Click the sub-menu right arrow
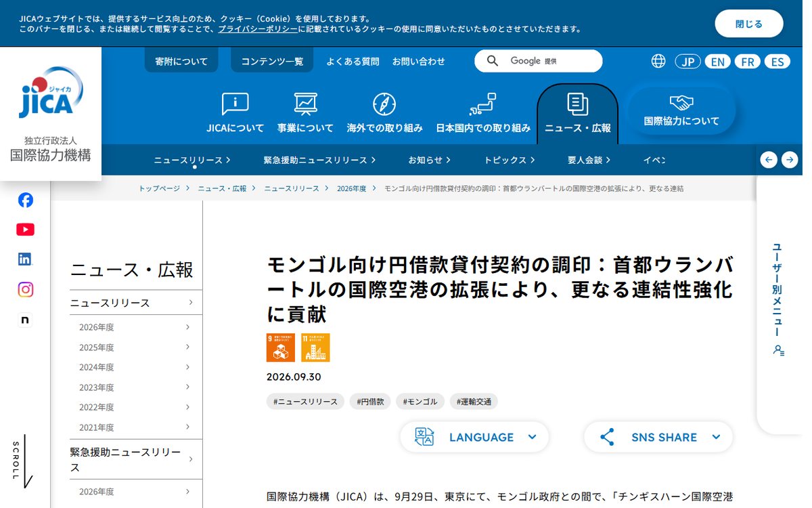 (790, 160)
